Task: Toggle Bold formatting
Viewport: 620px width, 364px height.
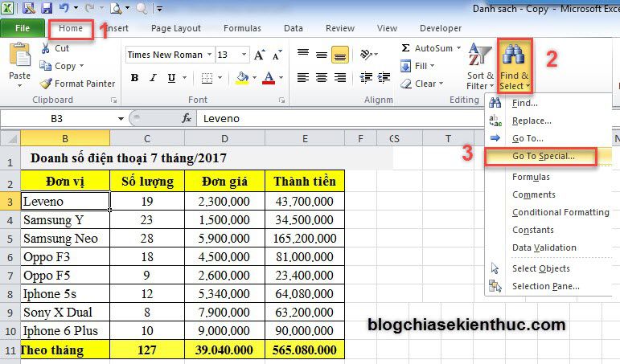Action: 134,77
